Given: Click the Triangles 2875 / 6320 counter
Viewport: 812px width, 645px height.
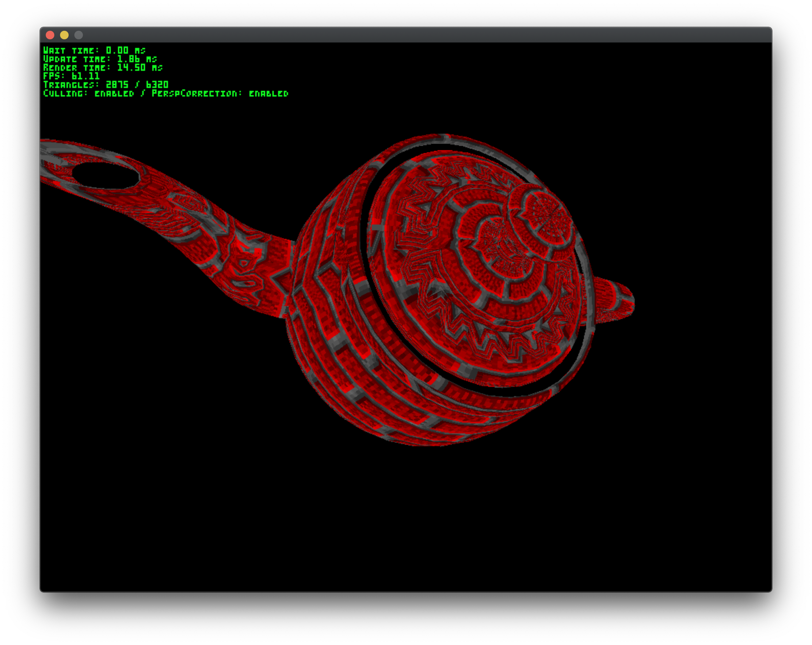Looking at the screenshot, I should coord(105,85).
